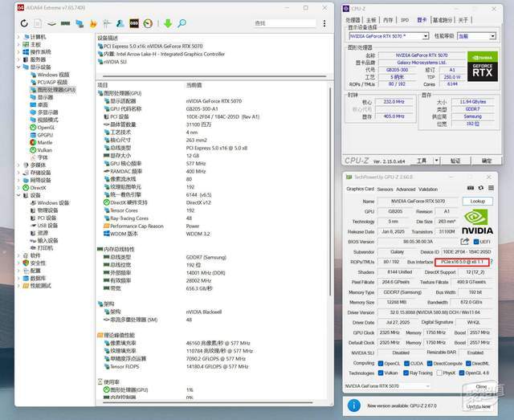514x420 pixels.
Task: Click 工具 button in CPU-Z
Action: [422, 161]
